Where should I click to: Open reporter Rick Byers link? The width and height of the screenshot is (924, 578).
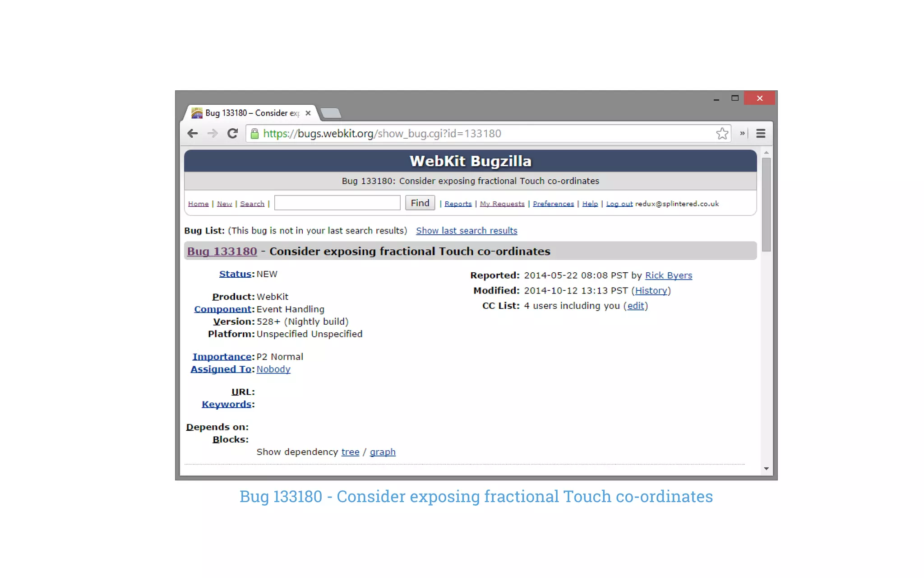tap(668, 275)
